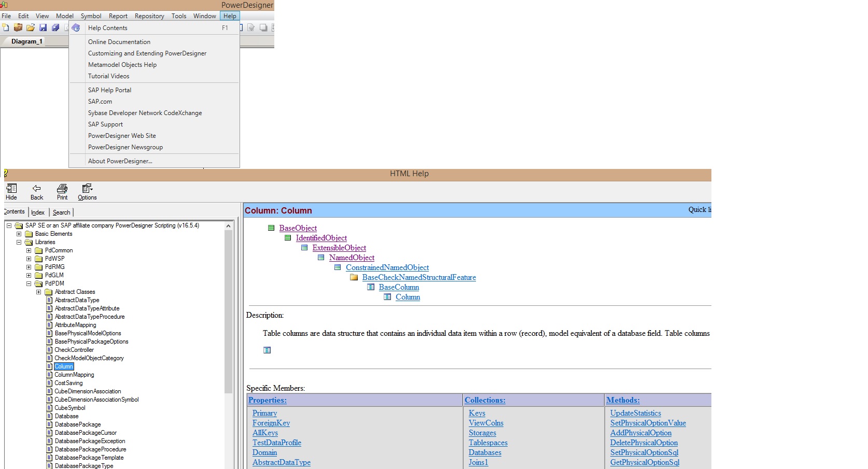Click the New Model toolbar icon
868x469 pixels.
point(6,27)
